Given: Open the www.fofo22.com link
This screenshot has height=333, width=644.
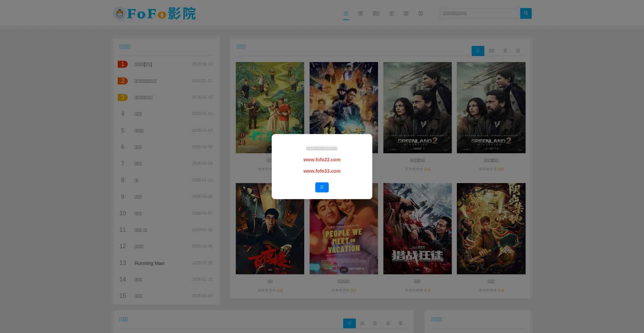Looking at the screenshot, I should click(x=322, y=160).
